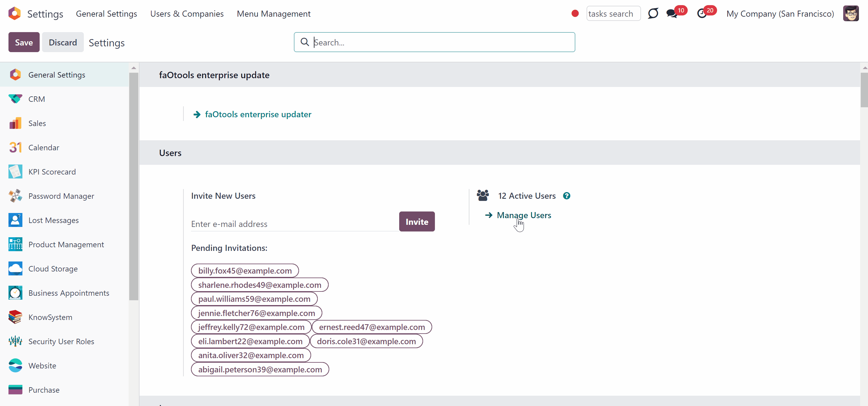Screen dimensions: 868x406
Task: Open KnowSystem settings icon
Action: pos(15,317)
